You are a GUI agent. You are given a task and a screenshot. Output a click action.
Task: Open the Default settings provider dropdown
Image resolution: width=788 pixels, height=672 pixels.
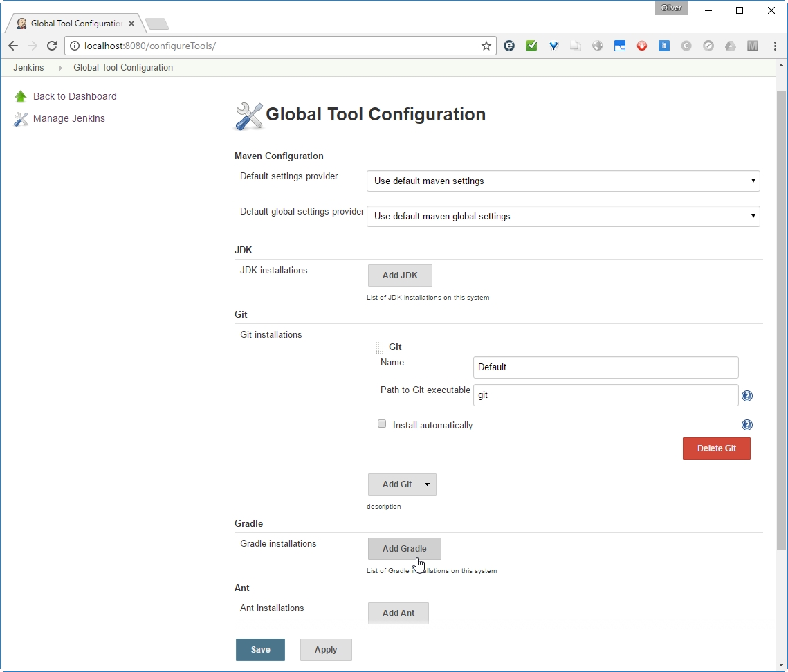coord(562,181)
